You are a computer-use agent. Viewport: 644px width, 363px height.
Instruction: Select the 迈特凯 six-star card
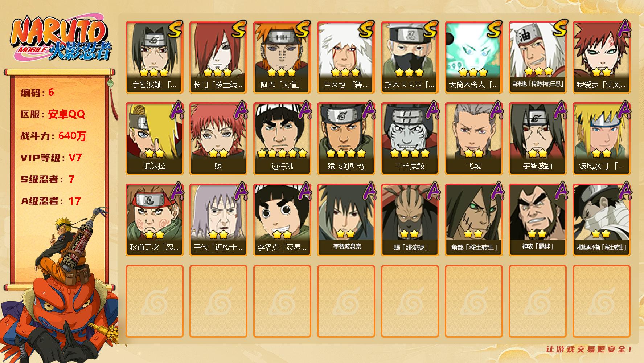coord(282,138)
